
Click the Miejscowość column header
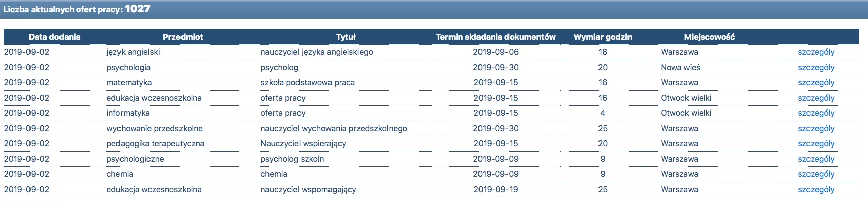coord(709,37)
